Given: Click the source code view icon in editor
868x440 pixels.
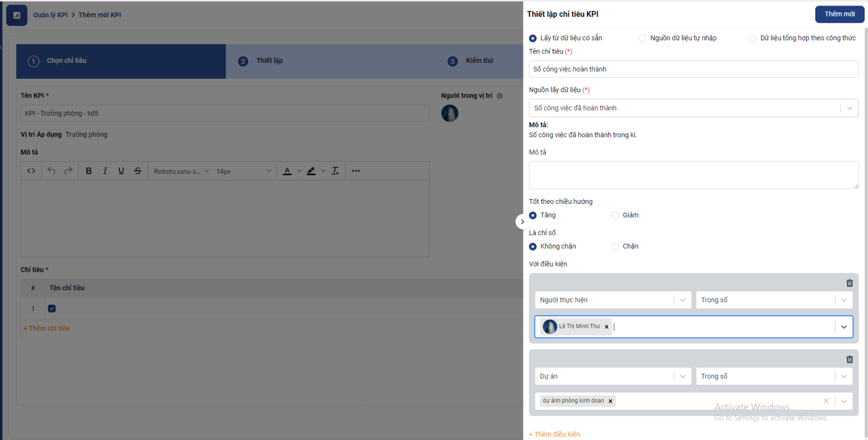Looking at the screenshot, I should click(31, 171).
